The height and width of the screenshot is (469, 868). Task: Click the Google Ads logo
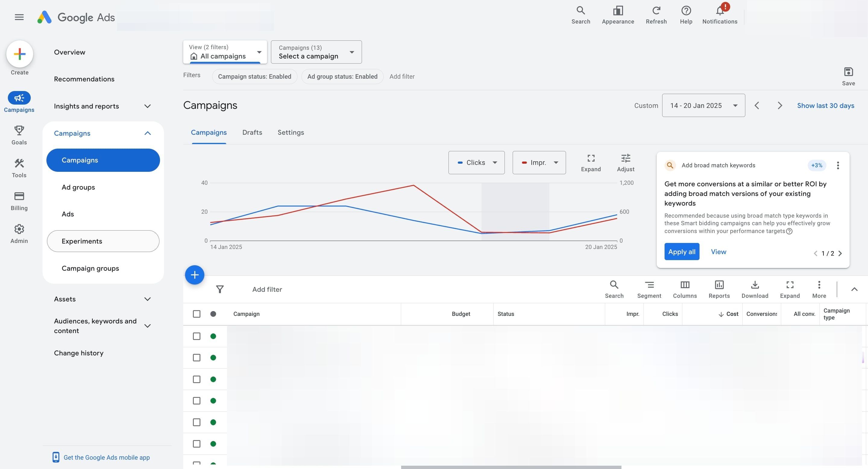click(x=76, y=17)
